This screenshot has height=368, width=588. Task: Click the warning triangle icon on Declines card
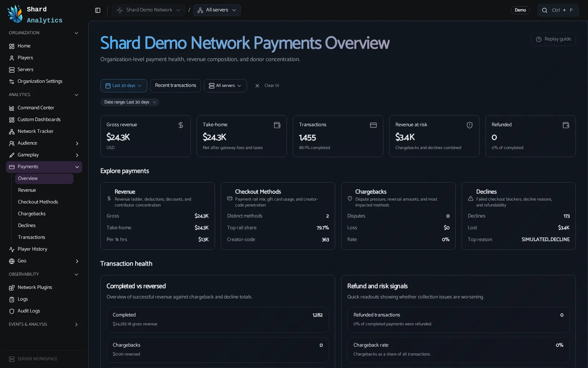tap(470, 198)
